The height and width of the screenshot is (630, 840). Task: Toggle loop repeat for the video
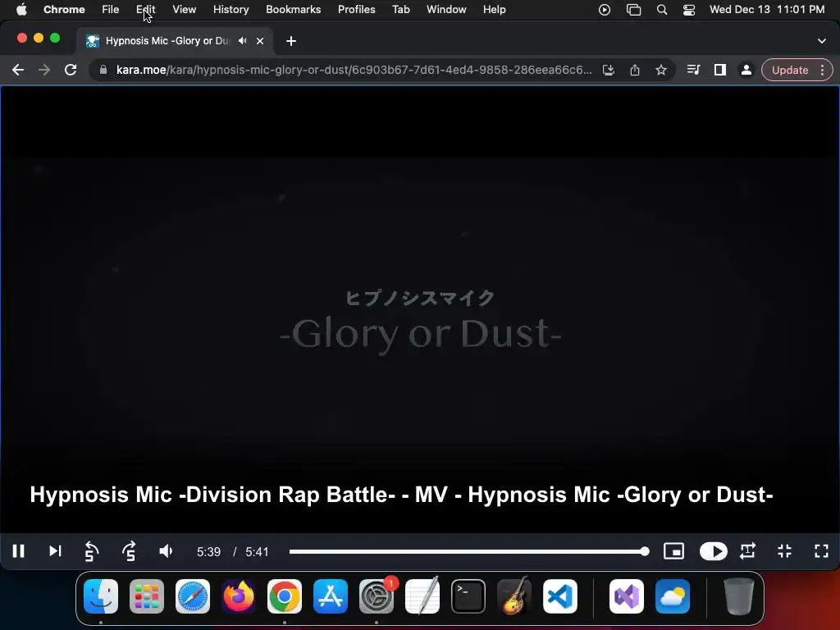click(x=748, y=551)
